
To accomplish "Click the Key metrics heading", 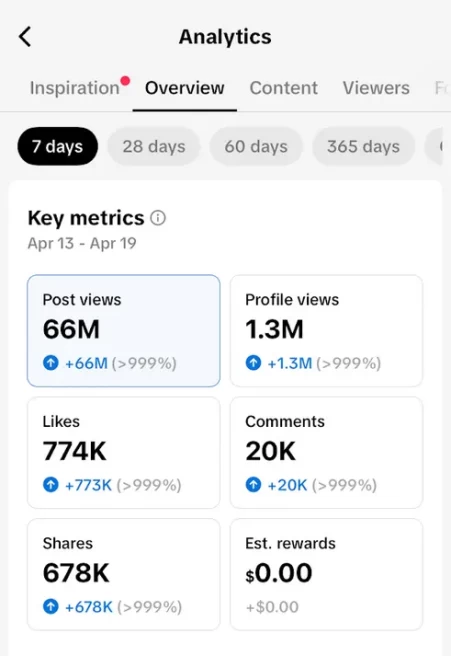I will click(86, 218).
